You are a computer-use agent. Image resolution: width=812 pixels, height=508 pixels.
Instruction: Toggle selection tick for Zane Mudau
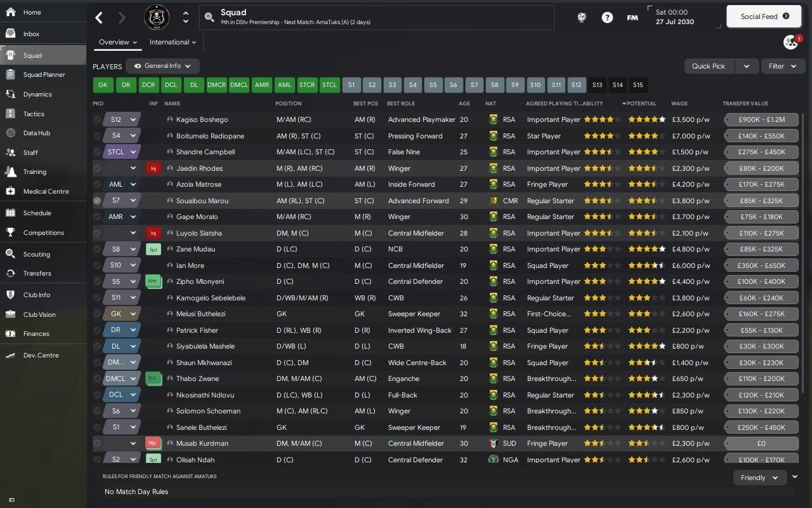[x=97, y=249]
